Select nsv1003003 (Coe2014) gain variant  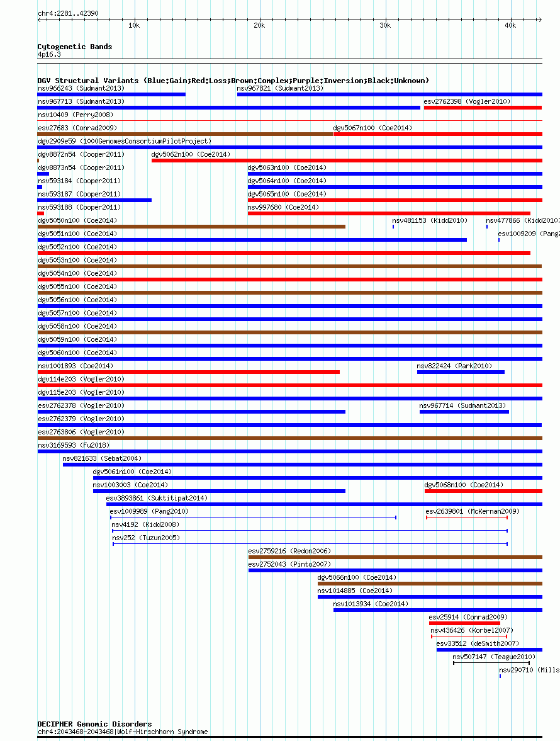click(219, 492)
